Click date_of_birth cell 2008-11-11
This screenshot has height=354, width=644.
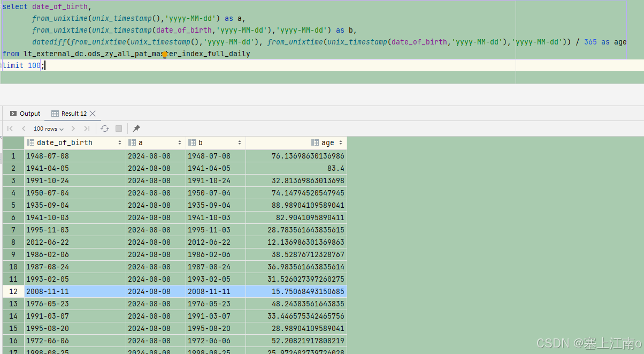(x=75, y=291)
